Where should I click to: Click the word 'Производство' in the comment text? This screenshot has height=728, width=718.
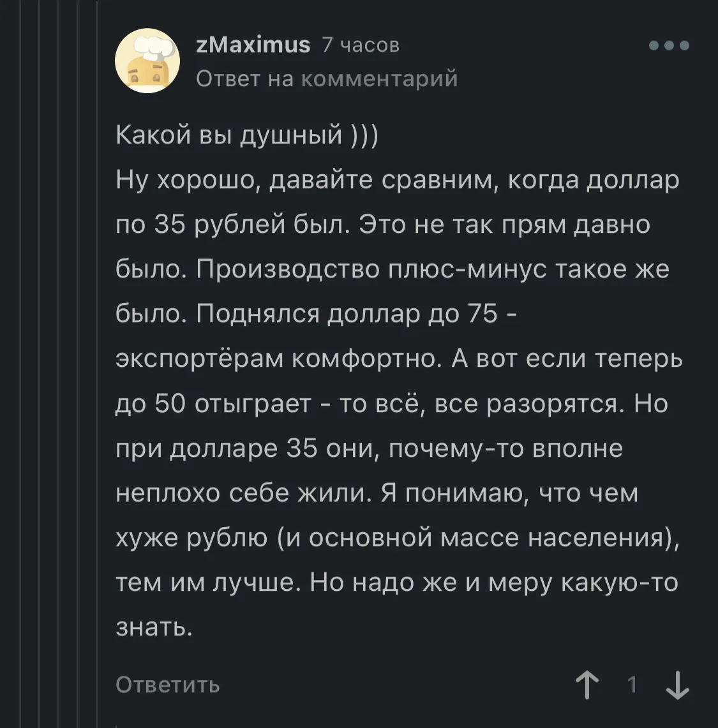coord(288,270)
